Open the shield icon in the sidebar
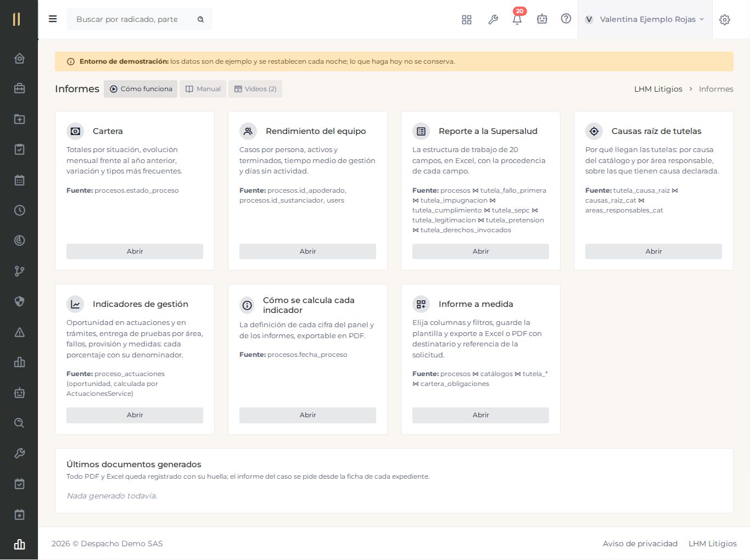The width and height of the screenshot is (750, 560). point(19,301)
